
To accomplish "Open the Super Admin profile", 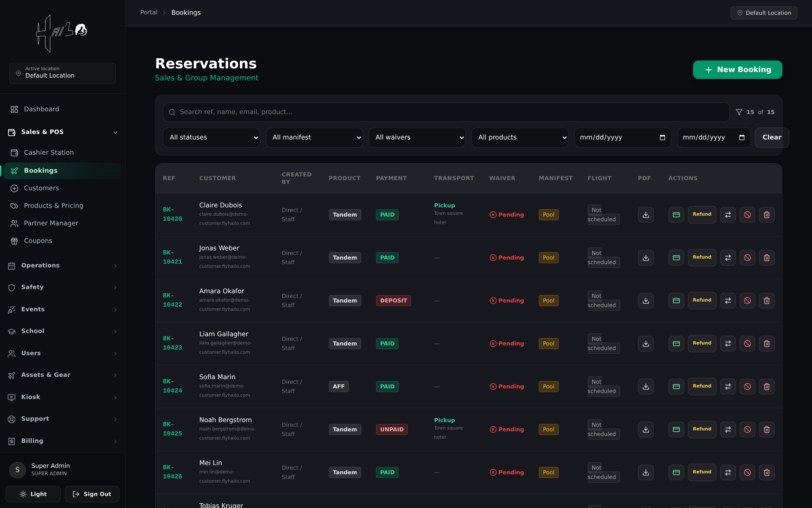I will pos(63,469).
